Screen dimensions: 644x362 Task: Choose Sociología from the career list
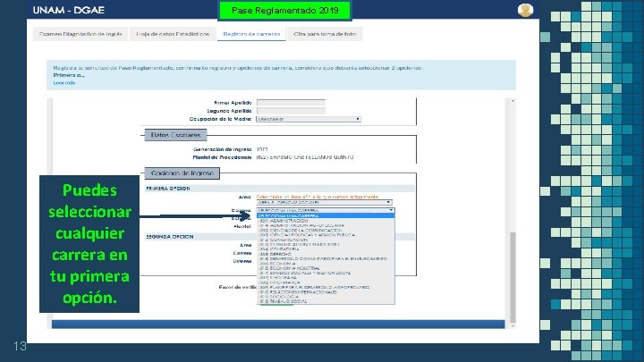(x=326, y=297)
